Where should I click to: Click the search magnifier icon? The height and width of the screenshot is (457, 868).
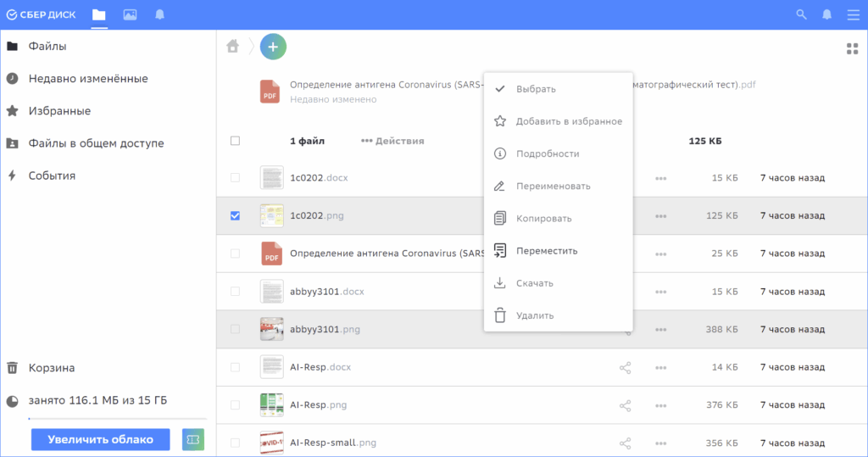pyautogui.click(x=801, y=14)
